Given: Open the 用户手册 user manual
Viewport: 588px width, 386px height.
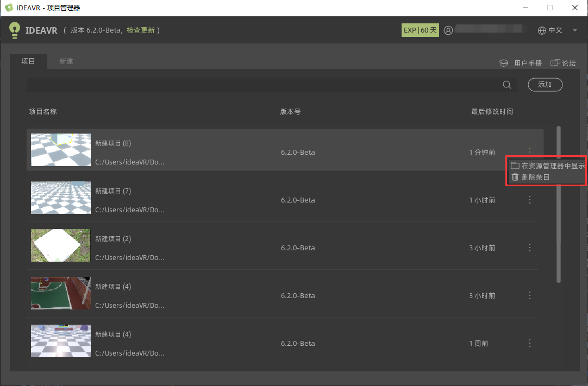Looking at the screenshot, I should [521, 63].
